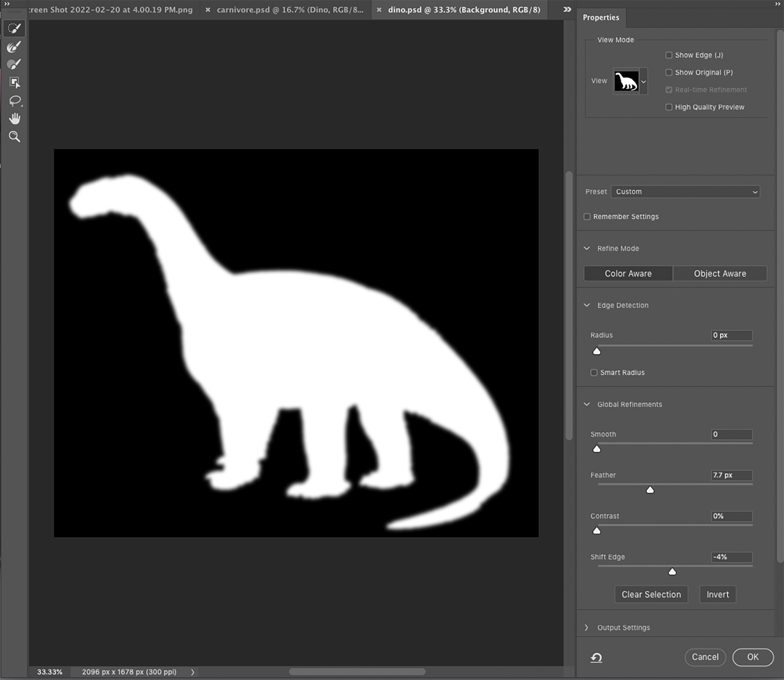The image size is (784, 680).
Task: Open the Properties panel tab
Action: pos(601,17)
